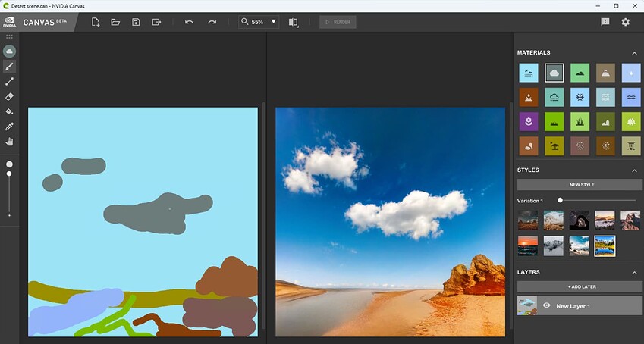Select the Brush tool in left toolbar
The width and height of the screenshot is (644, 344).
coord(9,67)
